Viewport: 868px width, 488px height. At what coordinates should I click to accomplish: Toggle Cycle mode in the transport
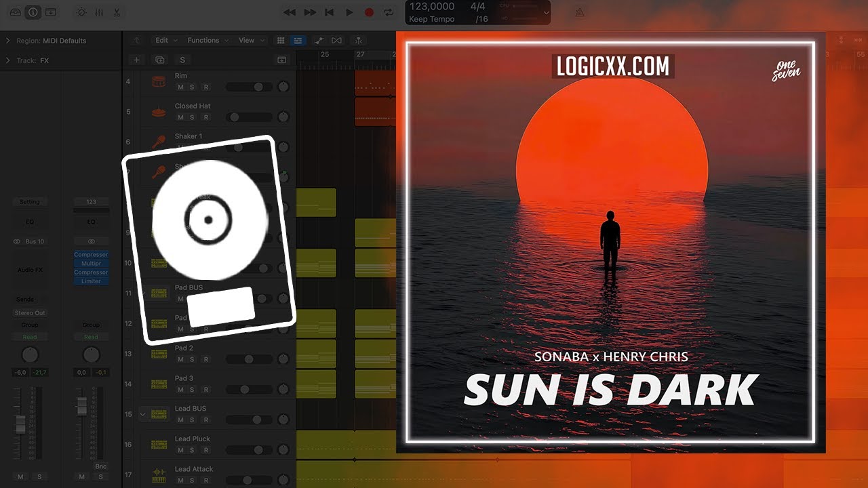(x=389, y=12)
